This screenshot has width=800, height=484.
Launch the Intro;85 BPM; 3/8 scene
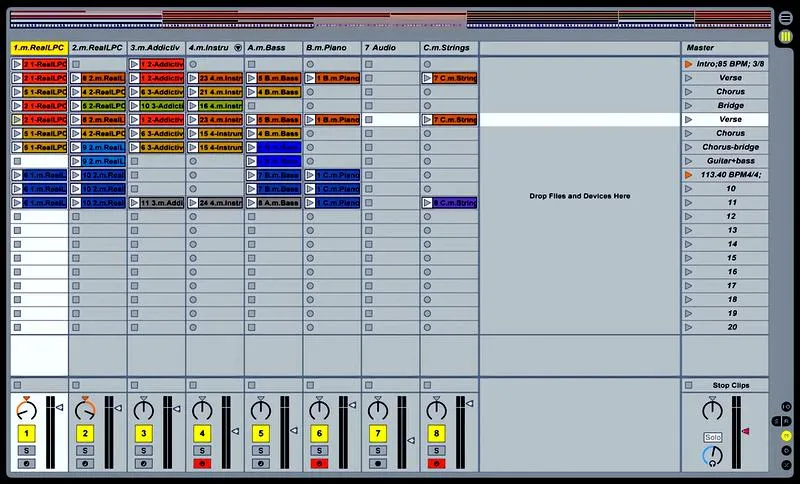tap(688, 64)
